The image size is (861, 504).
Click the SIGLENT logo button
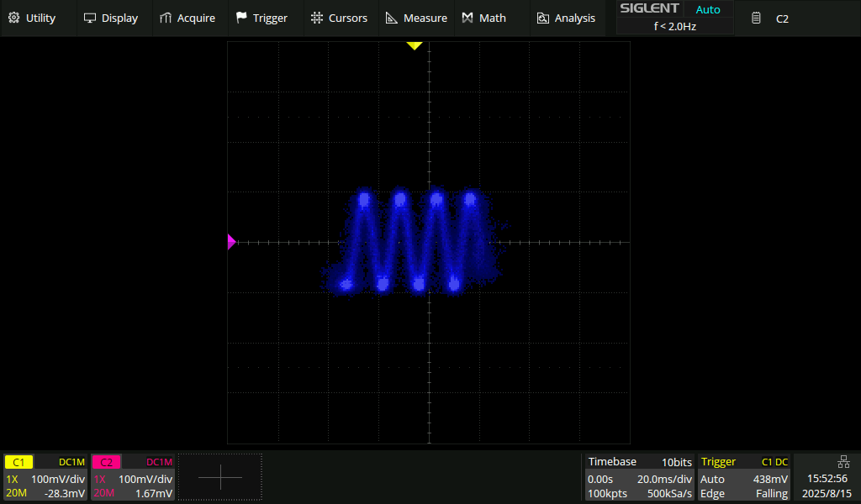point(649,9)
